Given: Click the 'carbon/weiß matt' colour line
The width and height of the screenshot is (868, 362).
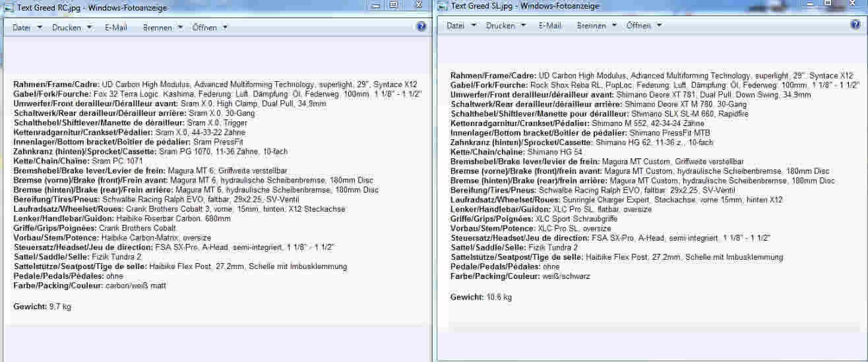Looking at the screenshot, I should click(90, 286).
